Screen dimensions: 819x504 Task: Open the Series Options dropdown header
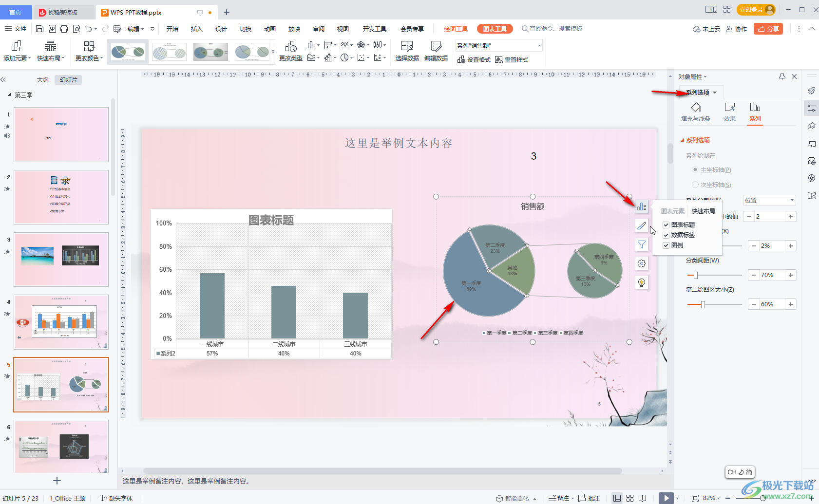coord(701,93)
